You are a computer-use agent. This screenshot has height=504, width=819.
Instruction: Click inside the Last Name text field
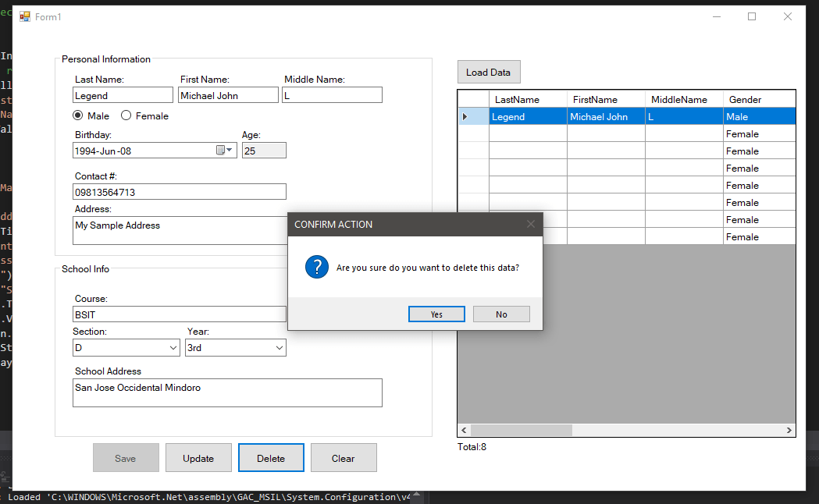coord(123,94)
